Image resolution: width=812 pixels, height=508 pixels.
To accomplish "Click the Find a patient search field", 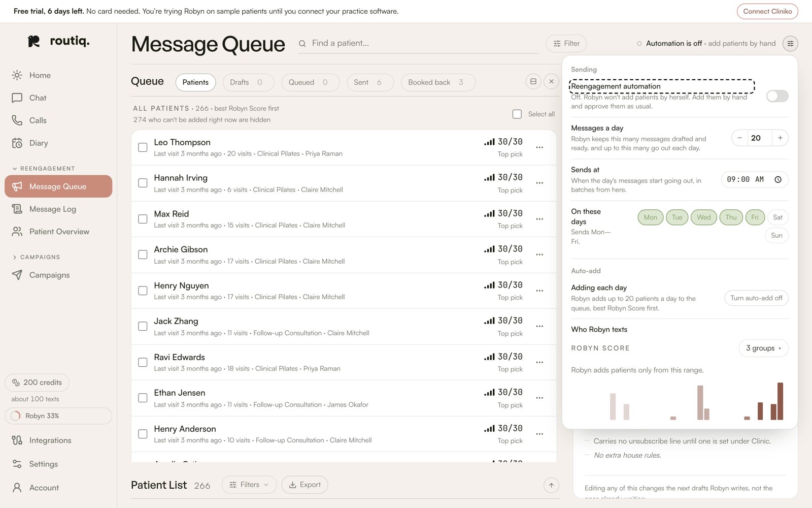I will (419, 44).
